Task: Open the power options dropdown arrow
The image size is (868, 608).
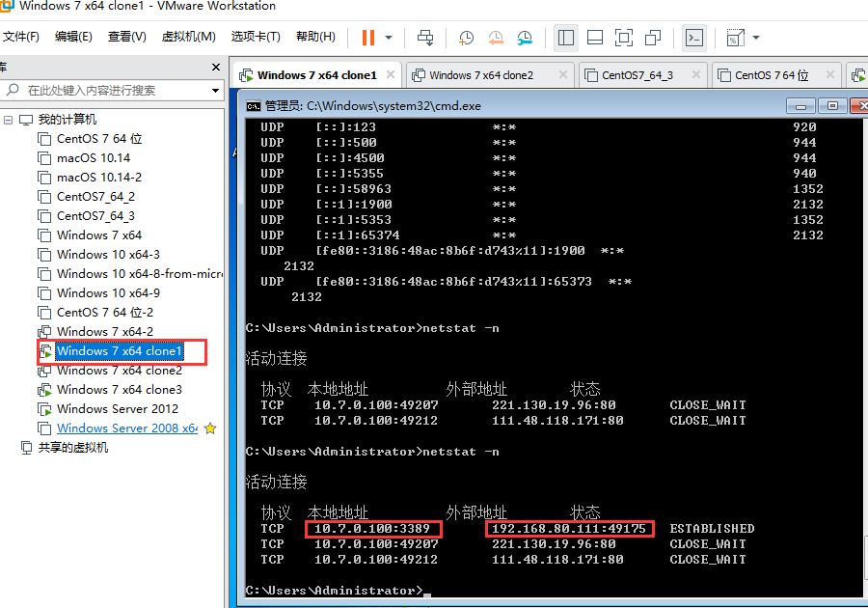Action: [389, 38]
